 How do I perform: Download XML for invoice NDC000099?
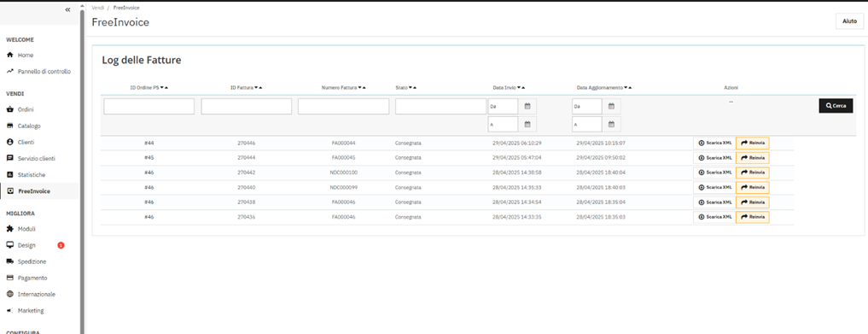tap(714, 187)
